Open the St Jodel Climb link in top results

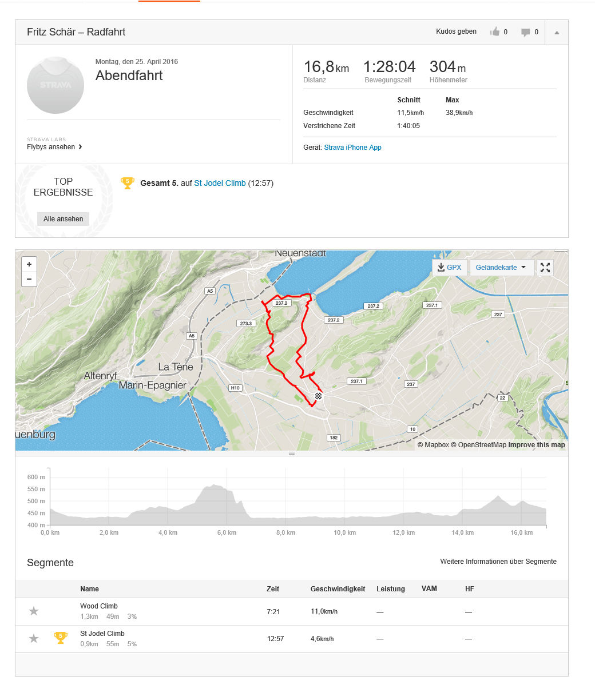click(x=220, y=184)
